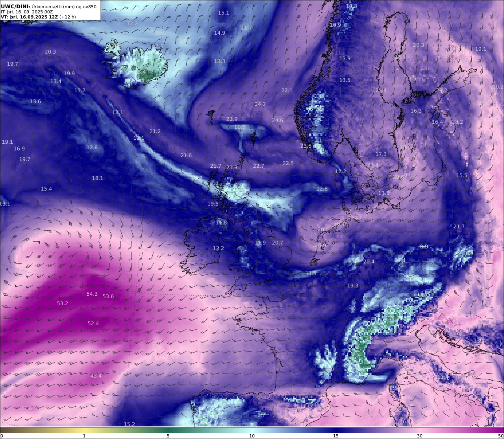Viewport: 504px width, 439px height.
Task: Pick the 52.4 value label
Action: coord(93,324)
